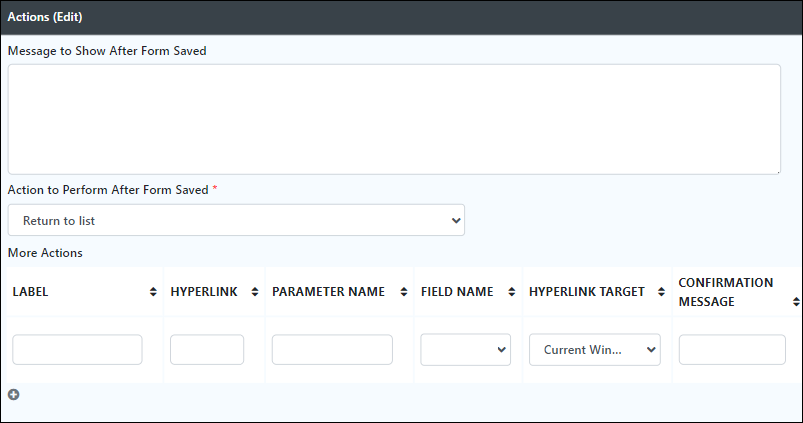The height and width of the screenshot is (423, 803).
Task: Focus the Hyperlink input field
Action: [x=207, y=350]
